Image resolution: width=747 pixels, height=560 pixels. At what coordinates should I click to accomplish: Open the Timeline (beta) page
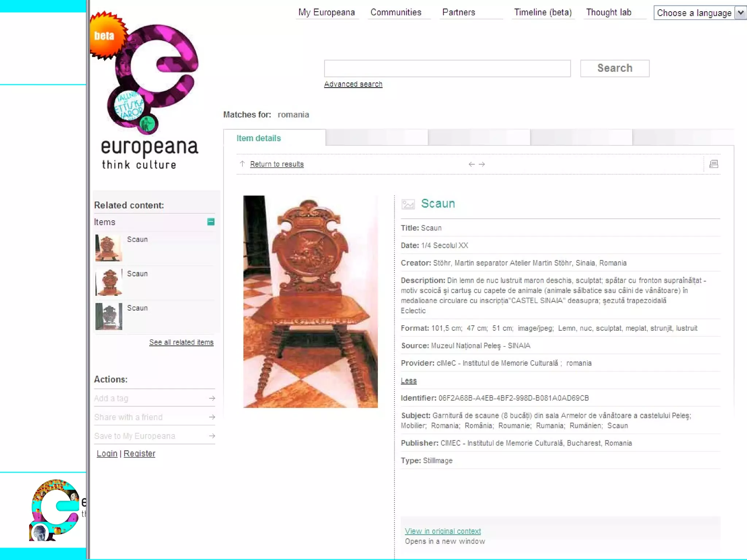[543, 12]
